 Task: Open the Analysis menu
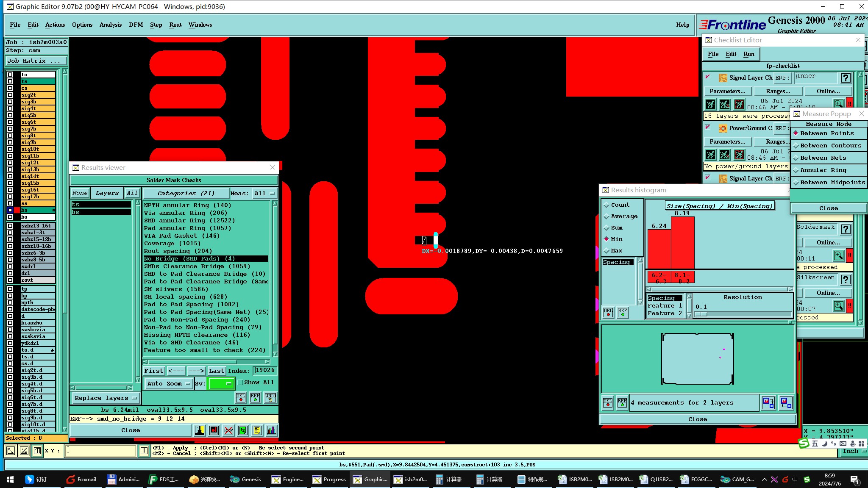[x=111, y=25]
